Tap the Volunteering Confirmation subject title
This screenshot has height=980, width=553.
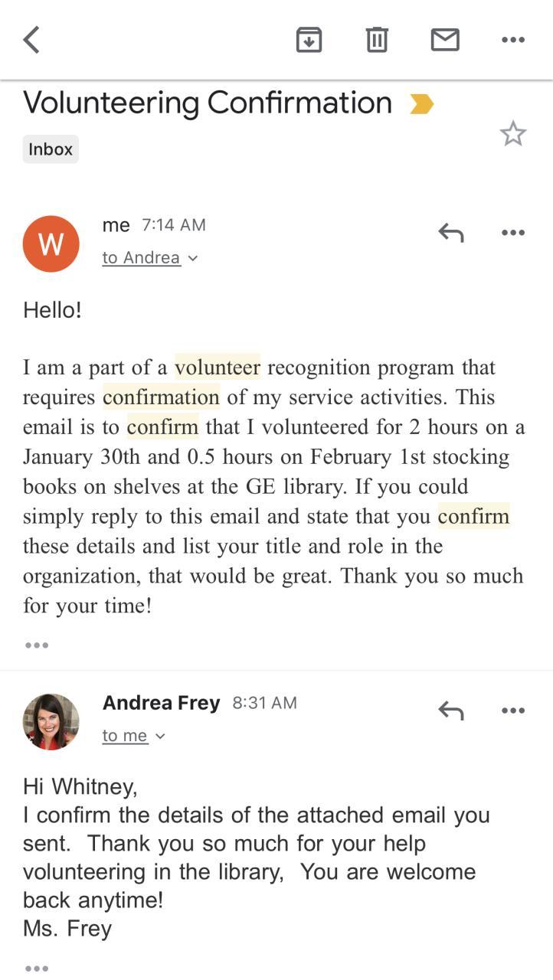pyautogui.click(x=208, y=103)
